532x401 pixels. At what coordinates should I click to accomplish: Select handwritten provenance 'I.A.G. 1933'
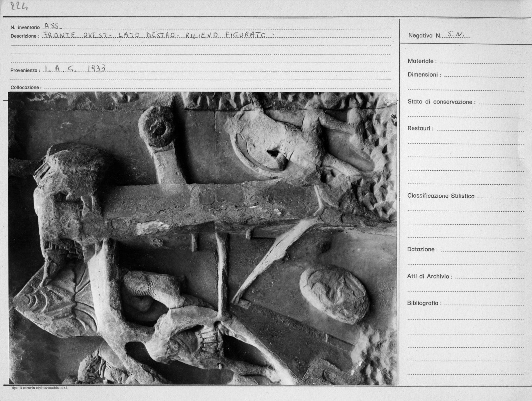click(74, 69)
